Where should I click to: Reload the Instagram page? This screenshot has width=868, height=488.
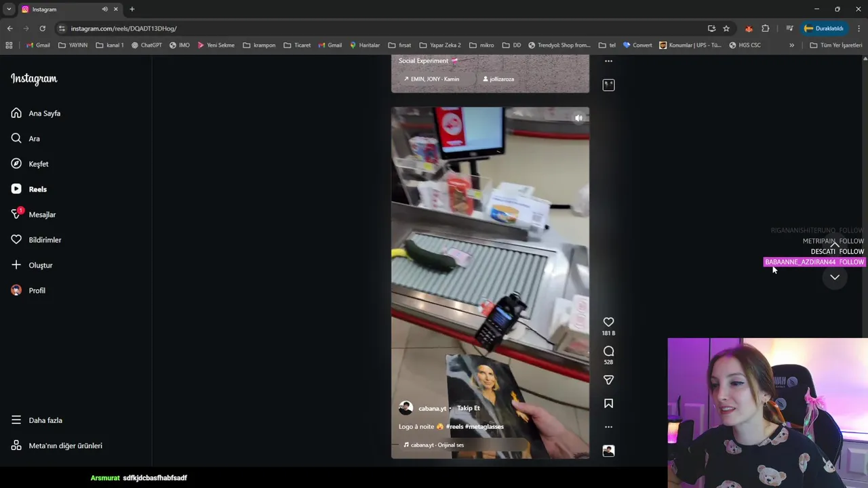(x=42, y=28)
